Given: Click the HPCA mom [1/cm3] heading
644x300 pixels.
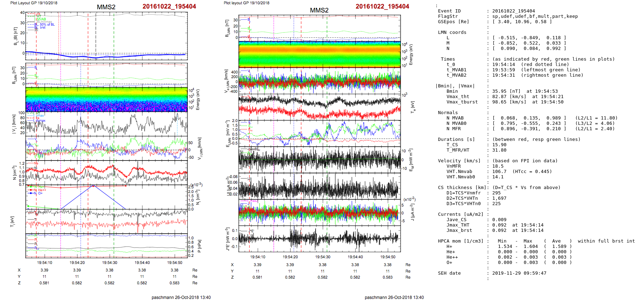Looking at the screenshot, I should [x=461, y=241].
